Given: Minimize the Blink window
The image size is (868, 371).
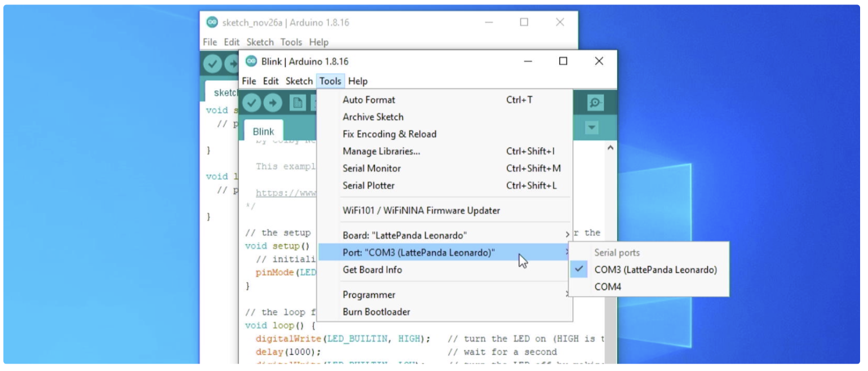Looking at the screenshot, I should tap(528, 61).
